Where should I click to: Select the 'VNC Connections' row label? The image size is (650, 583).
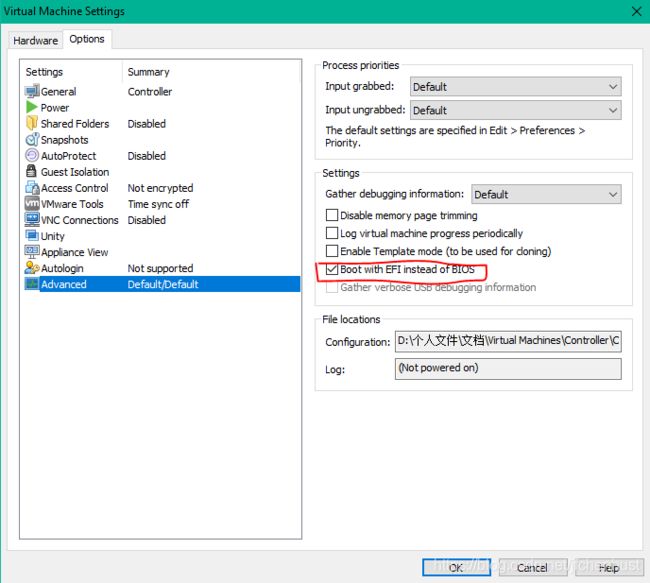coord(80,220)
